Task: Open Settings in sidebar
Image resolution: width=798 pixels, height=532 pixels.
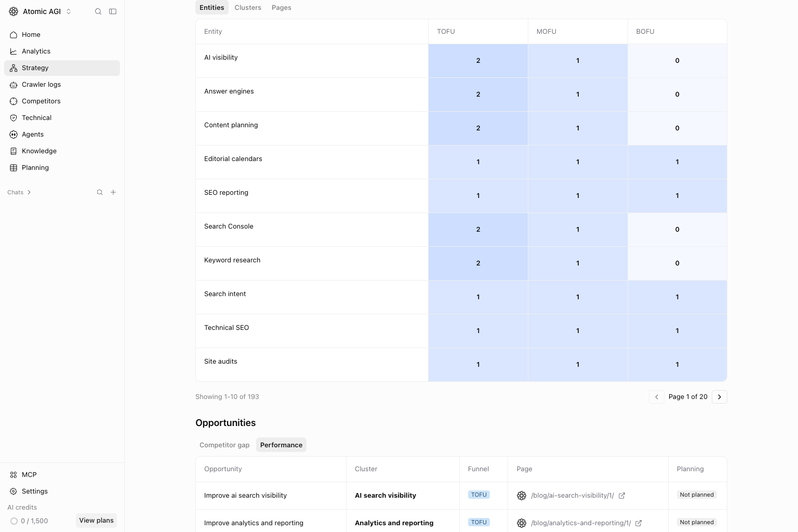Action: 62,491
